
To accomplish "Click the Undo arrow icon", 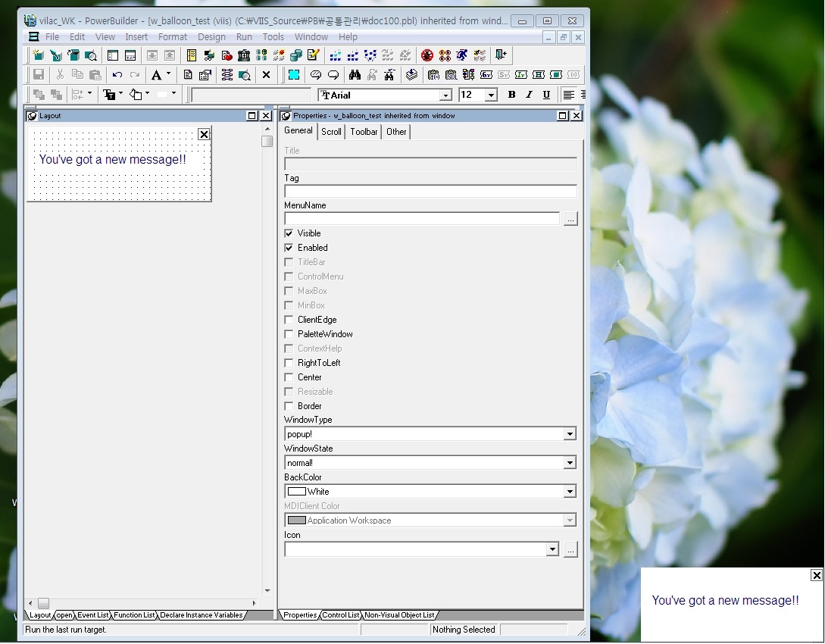I will (x=117, y=75).
